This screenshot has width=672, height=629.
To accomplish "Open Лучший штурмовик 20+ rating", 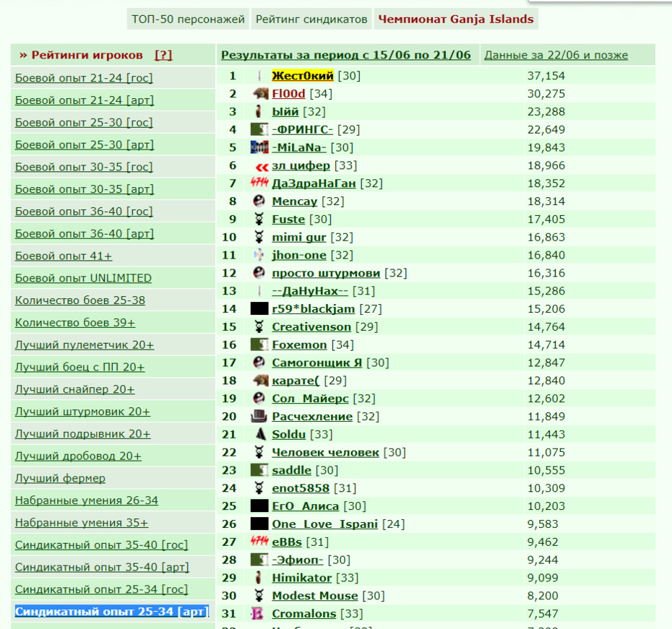I will click(x=82, y=412).
